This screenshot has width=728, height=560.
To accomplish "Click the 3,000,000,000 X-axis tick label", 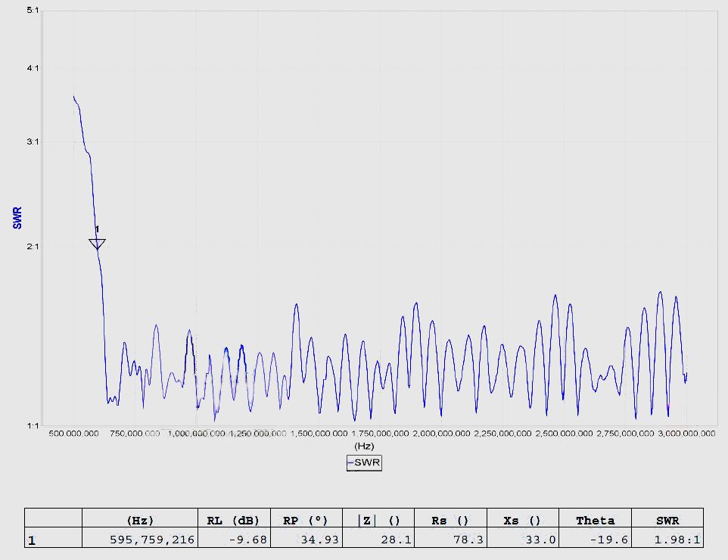I will (x=686, y=434).
